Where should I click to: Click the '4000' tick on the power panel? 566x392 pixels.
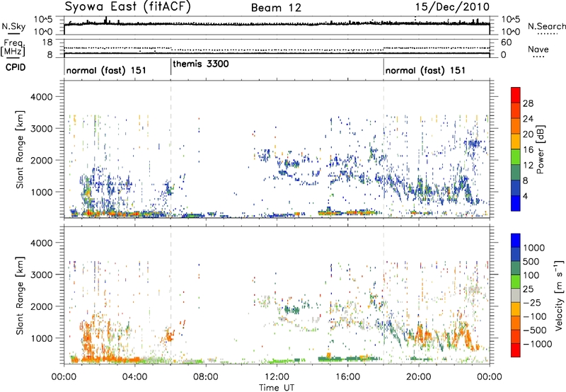click(42, 97)
